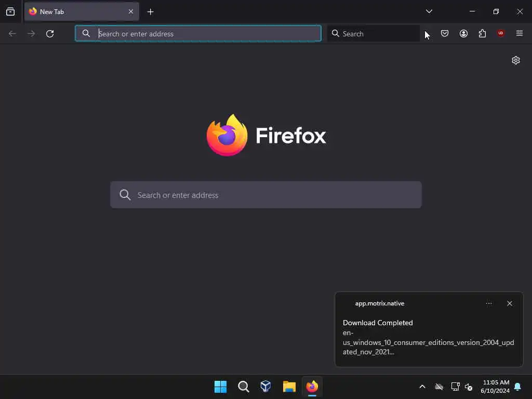
Task: Expand the list all tabs chevron
Action: 429,11
